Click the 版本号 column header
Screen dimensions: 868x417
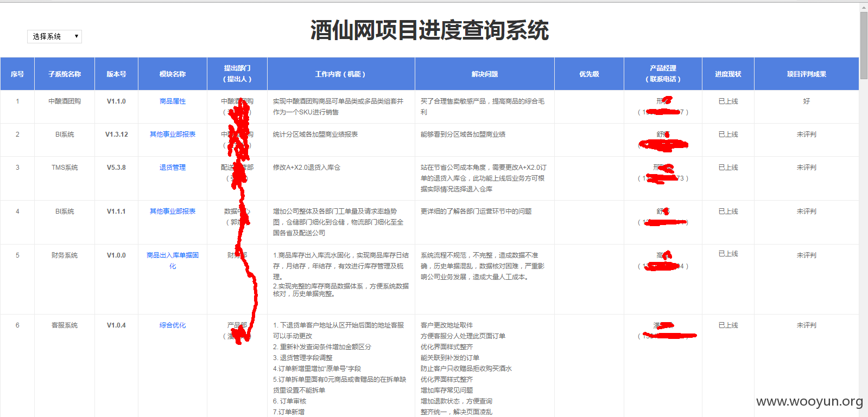[116, 74]
